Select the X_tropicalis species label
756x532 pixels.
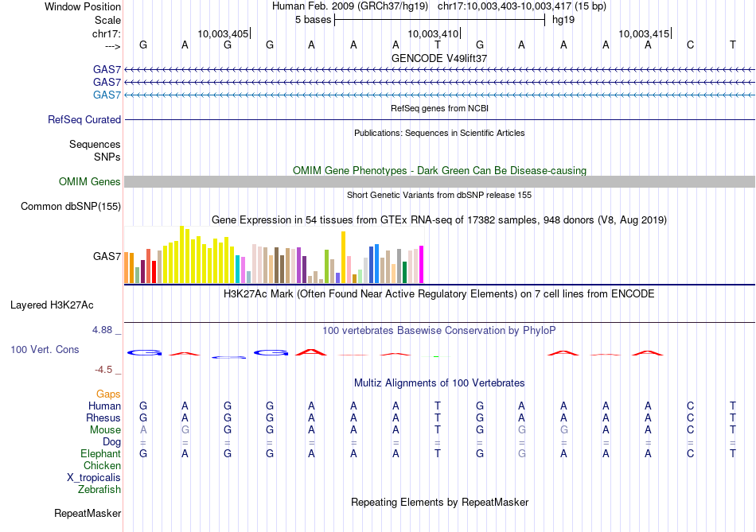click(x=94, y=478)
